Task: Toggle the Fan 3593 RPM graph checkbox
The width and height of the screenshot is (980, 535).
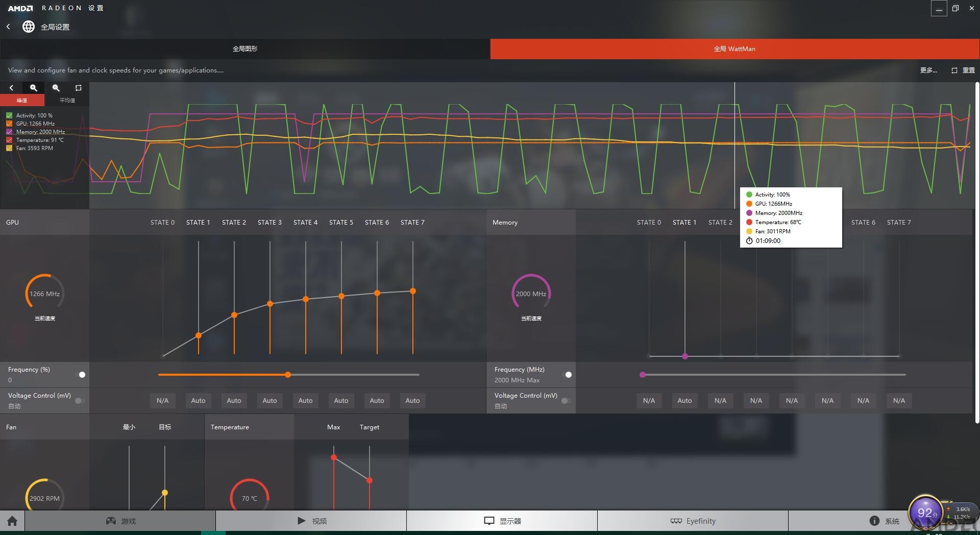Action: [9, 148]
